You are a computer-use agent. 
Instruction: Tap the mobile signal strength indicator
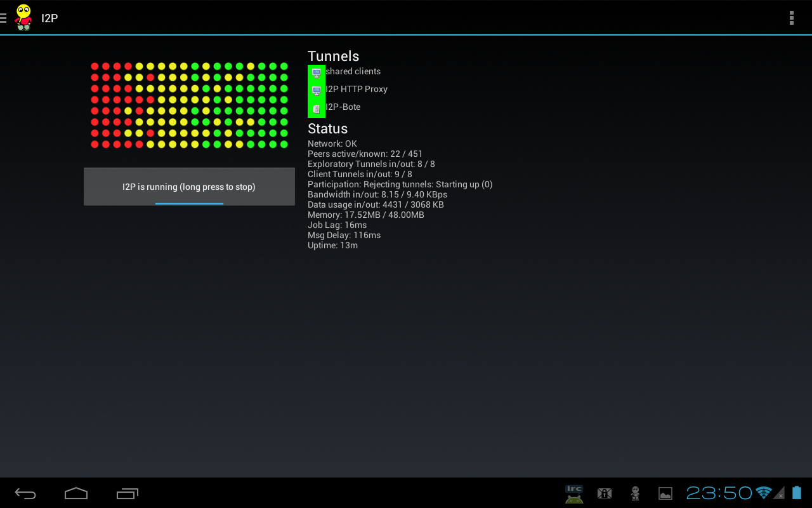780,493
